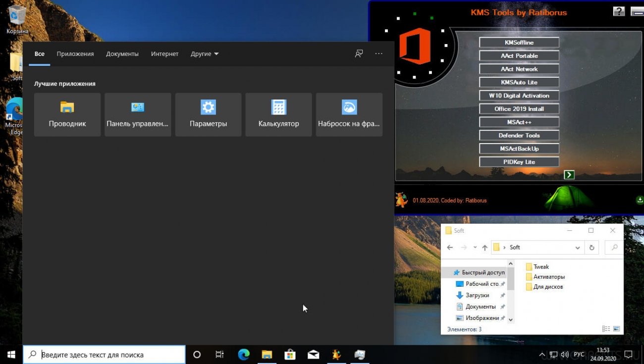Start KMSAuto Lite
644x364 pixels.
(x=519, y=82)
